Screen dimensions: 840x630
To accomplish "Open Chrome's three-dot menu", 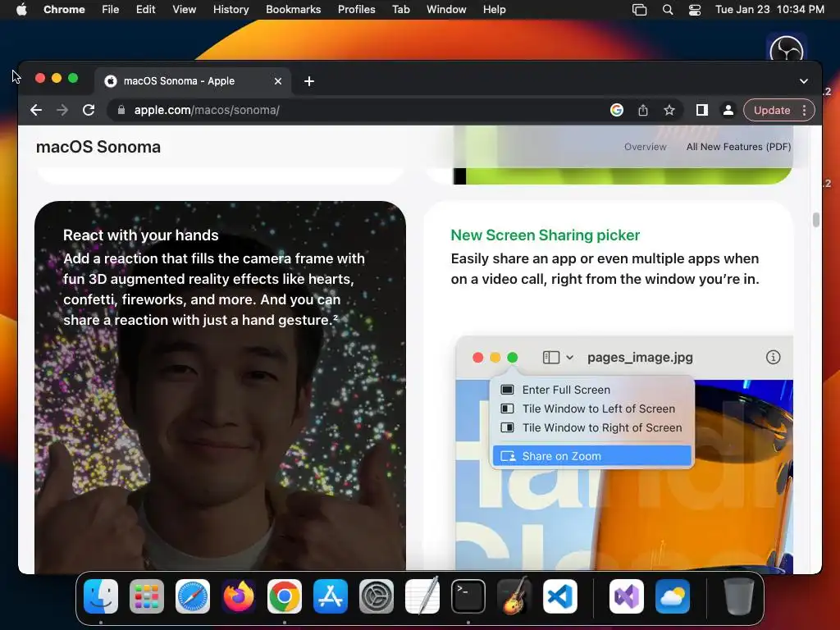I will coord(804,110).
